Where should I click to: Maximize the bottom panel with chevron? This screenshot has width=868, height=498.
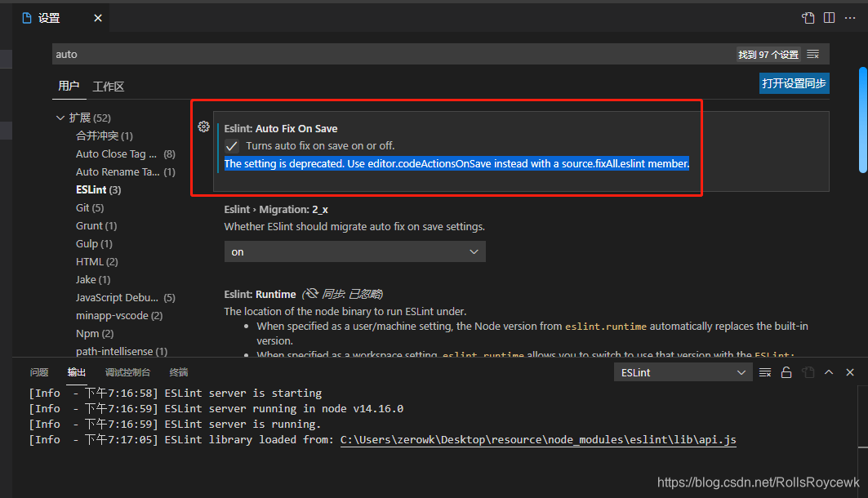(x=829, y=372)
